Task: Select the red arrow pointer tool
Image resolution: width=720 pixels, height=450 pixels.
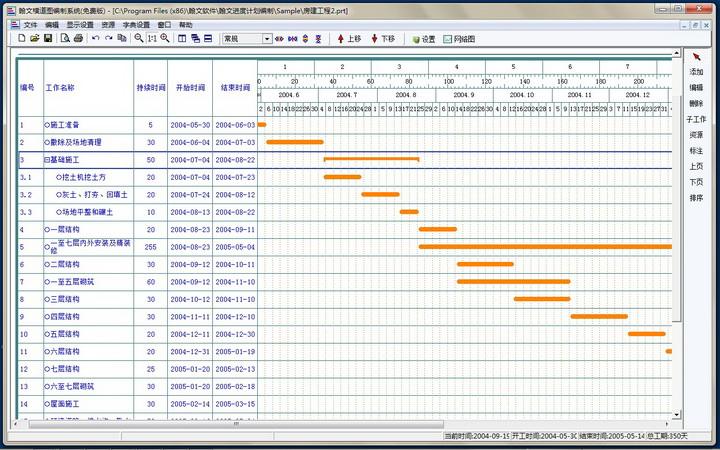Action: tap(697, 57)
